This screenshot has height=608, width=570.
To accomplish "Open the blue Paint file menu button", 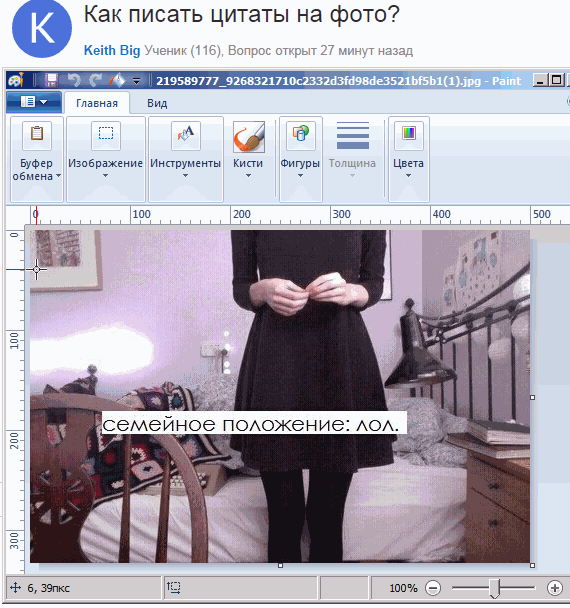I will (33, 102).
